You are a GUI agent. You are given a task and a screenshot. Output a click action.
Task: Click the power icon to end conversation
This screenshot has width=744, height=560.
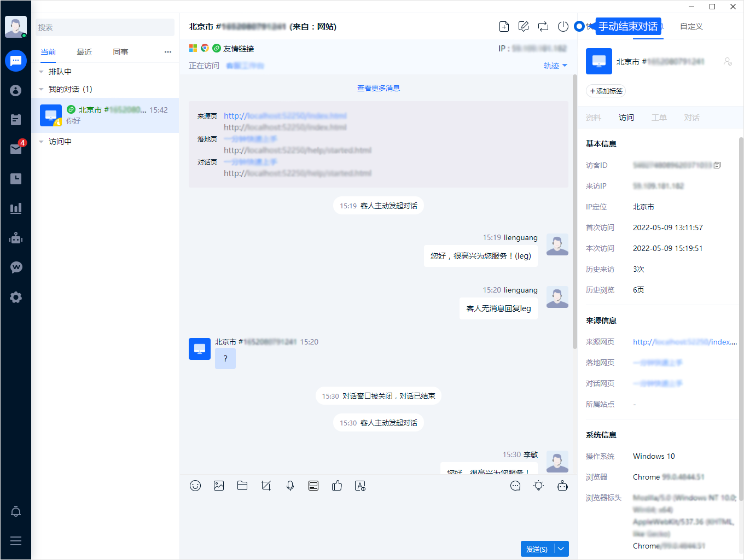[x=563, y=26]
